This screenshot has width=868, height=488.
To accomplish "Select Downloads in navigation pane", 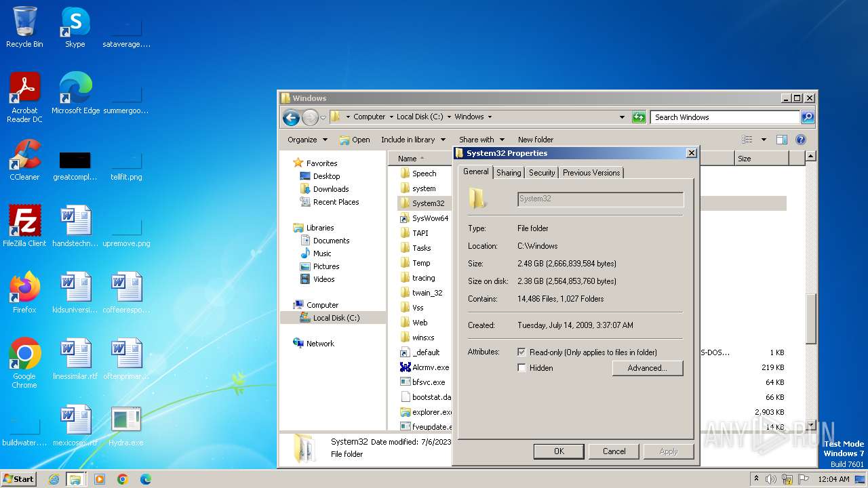I will pos(330,189).
